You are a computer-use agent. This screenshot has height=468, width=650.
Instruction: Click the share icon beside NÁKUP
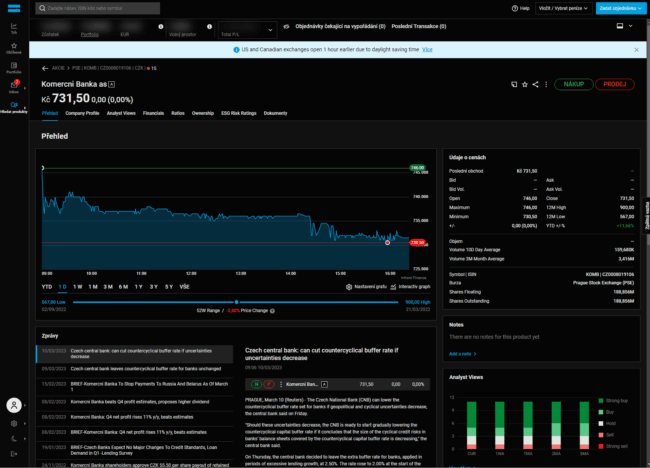point(536,85)
